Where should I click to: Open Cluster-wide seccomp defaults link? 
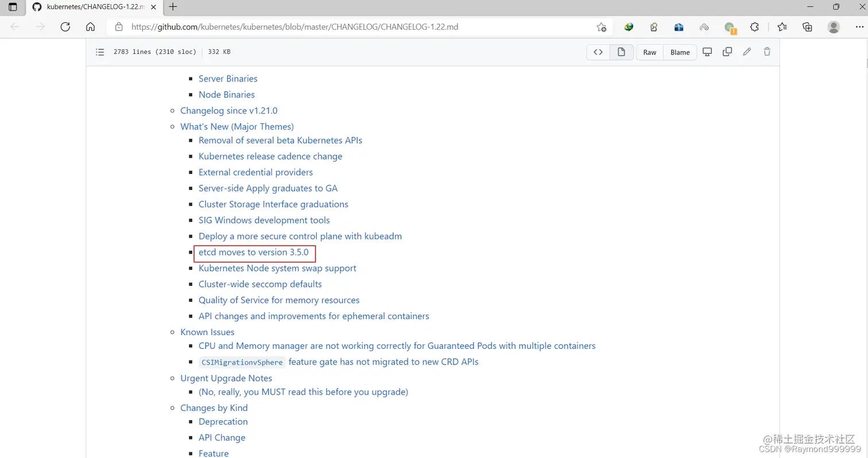tap(260, 284)
